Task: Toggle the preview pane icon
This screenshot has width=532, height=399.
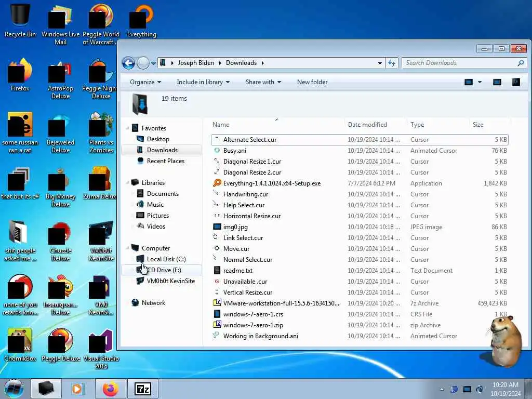Action: (497, 82)
